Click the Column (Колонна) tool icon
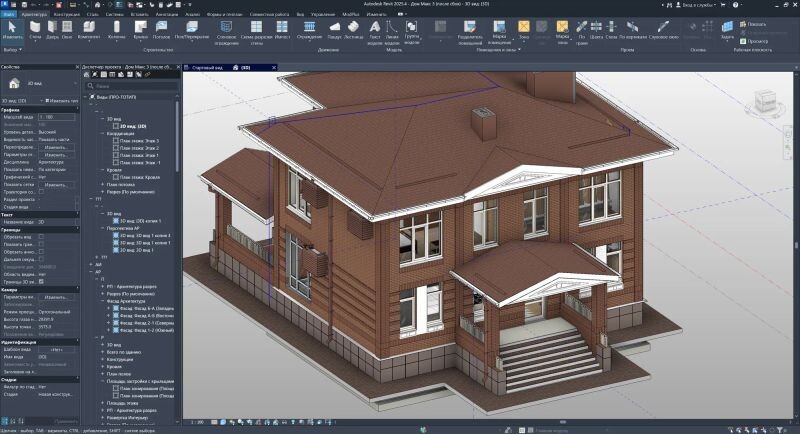800x434 pixels. click(x=117, y=30)
